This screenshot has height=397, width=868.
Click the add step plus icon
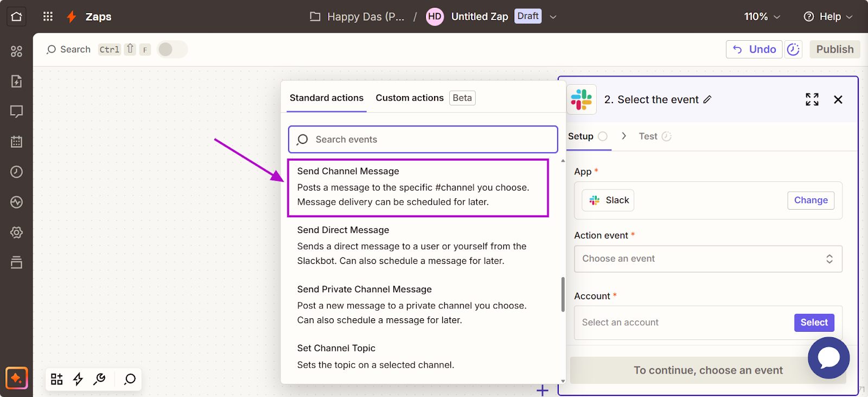click(x=542, y=390)
